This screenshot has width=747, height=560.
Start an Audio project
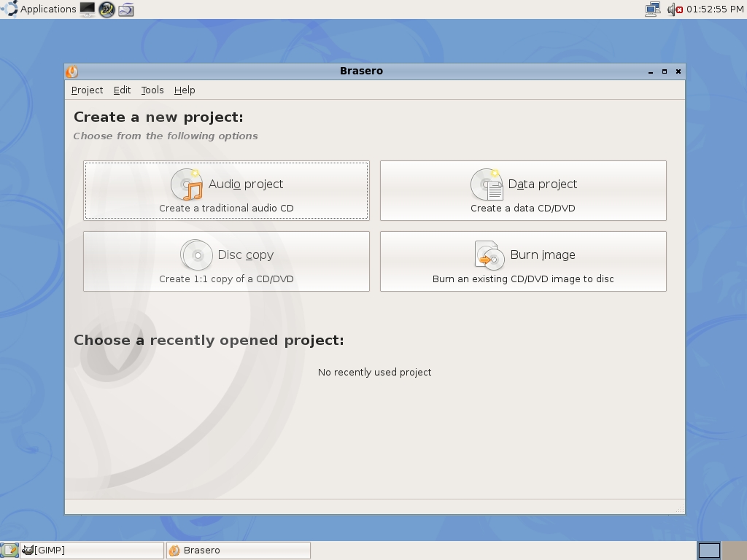point(226,190)
